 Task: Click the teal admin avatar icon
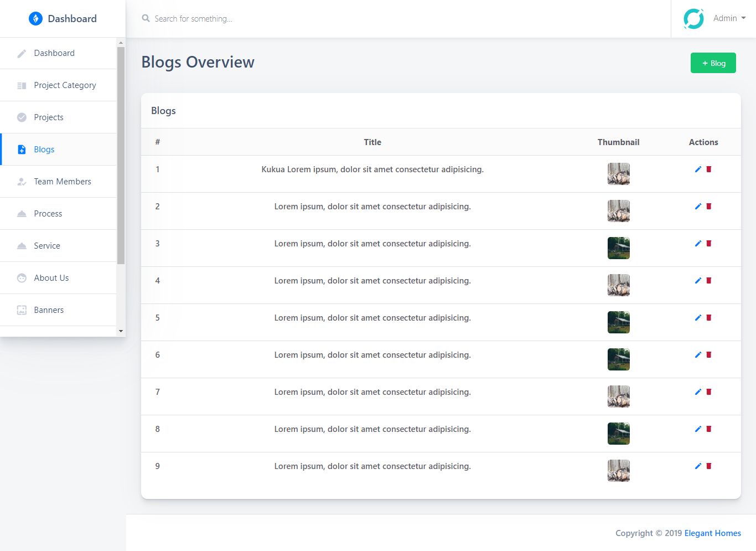point(693,19)
